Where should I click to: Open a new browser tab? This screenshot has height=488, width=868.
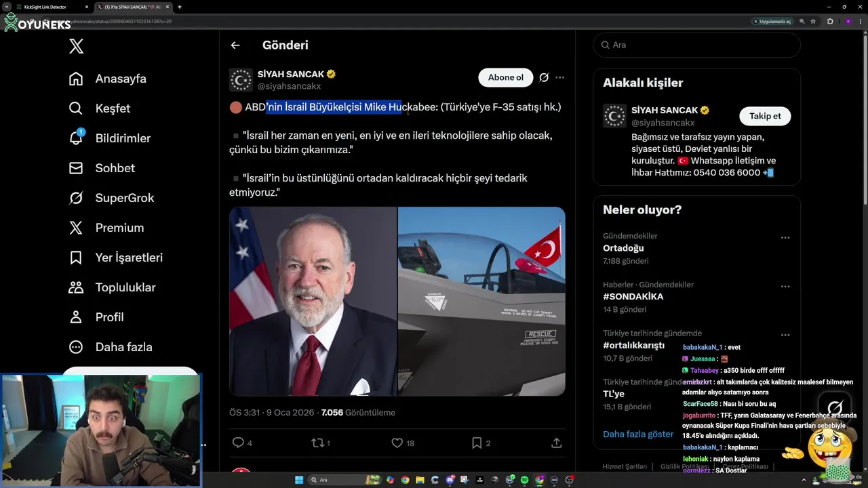[x=180, y=7]
